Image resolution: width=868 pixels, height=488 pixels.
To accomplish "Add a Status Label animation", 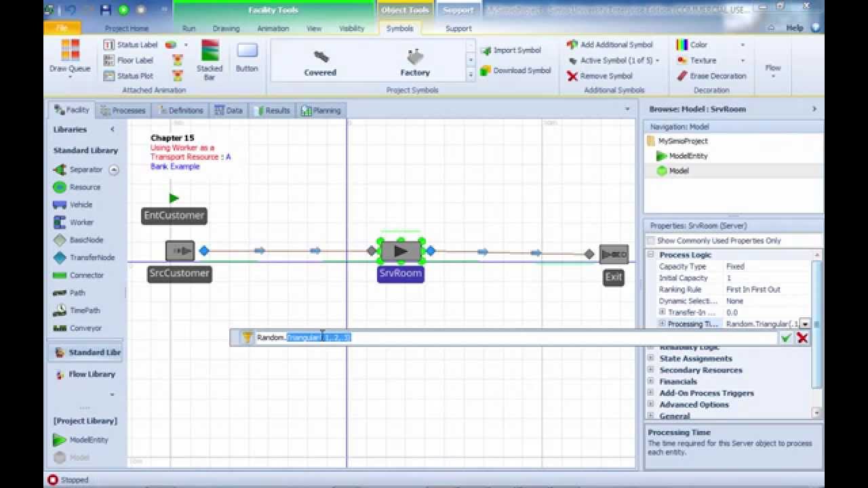I will [x=130, y=45].
